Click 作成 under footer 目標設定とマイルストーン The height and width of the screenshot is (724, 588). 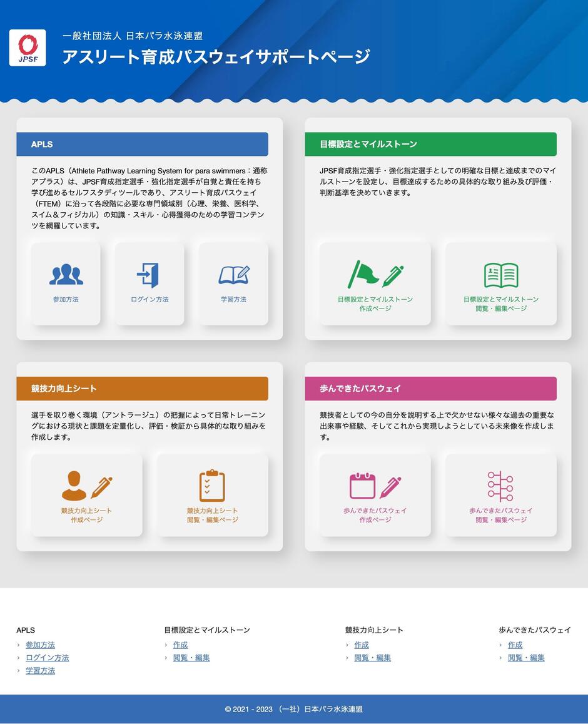(180, 645)
